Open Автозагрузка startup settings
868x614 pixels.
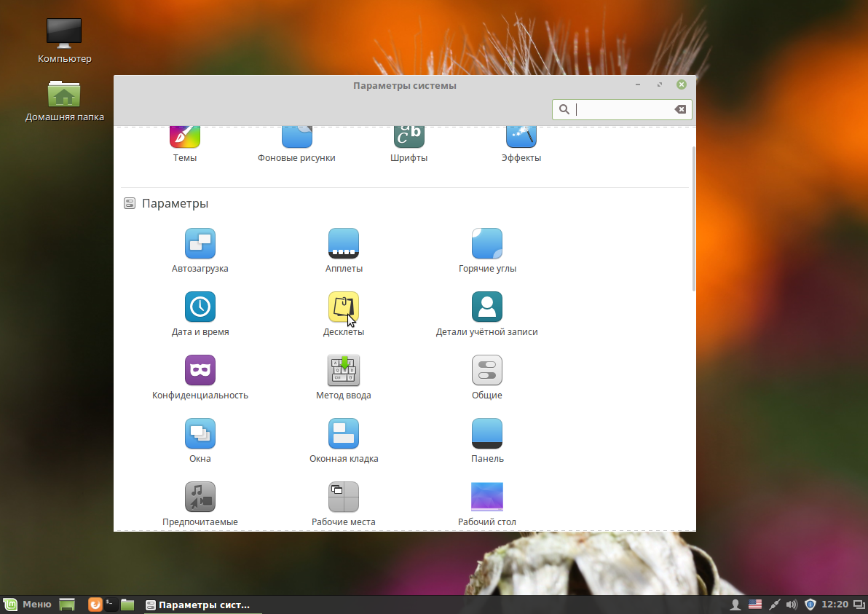click(200, 250)
